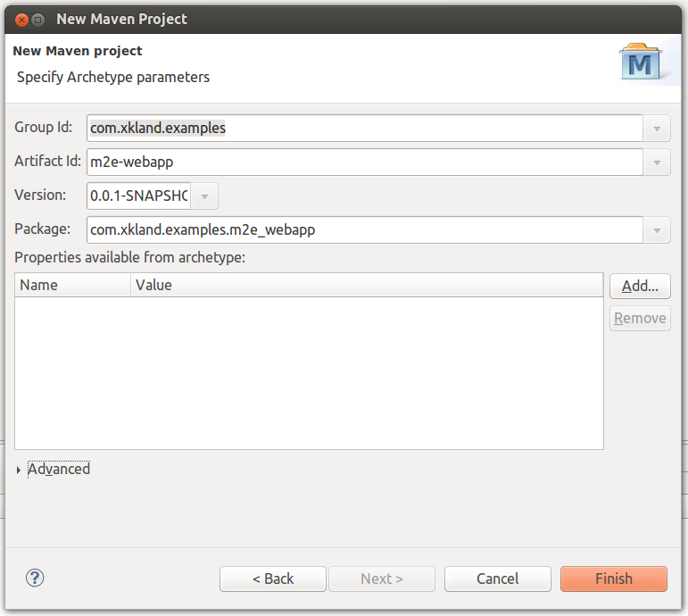Click the 'Version:' label
The image size is (688, 616).
tap(40, 195)
